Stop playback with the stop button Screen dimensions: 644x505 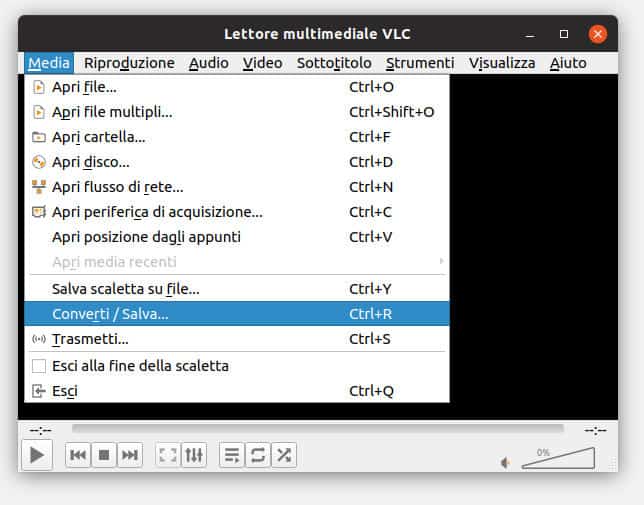click(x=104, y=455)
